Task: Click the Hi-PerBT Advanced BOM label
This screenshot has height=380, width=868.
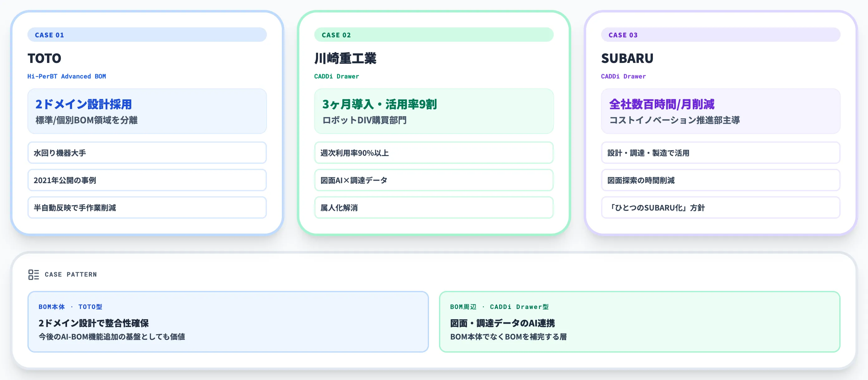Action: click(67, 76)
